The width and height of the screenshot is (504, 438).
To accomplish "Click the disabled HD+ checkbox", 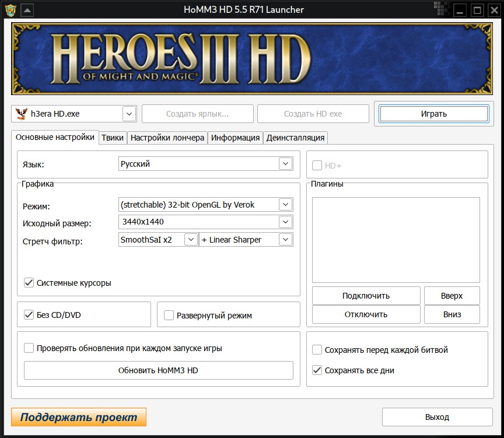I will [317, 166].
